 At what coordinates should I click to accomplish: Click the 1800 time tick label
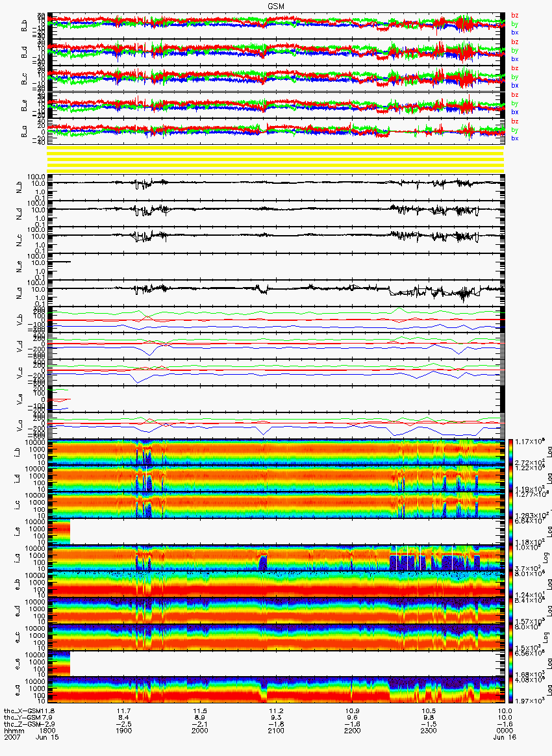click(x=47, y=731)
